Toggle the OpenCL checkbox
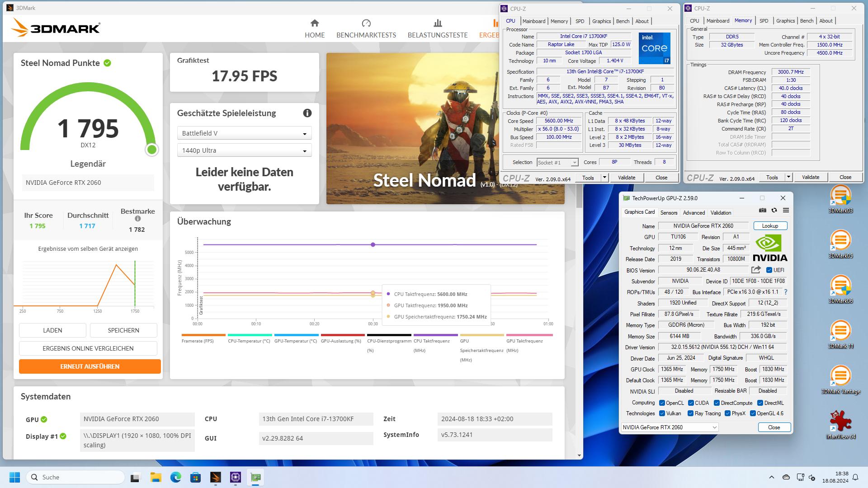The height and width of the screenshot is (488, 868). [x=662, y=403]
